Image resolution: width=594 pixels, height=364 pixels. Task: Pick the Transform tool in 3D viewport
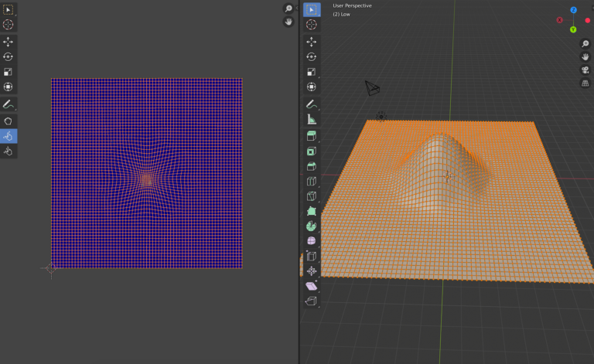312,87
